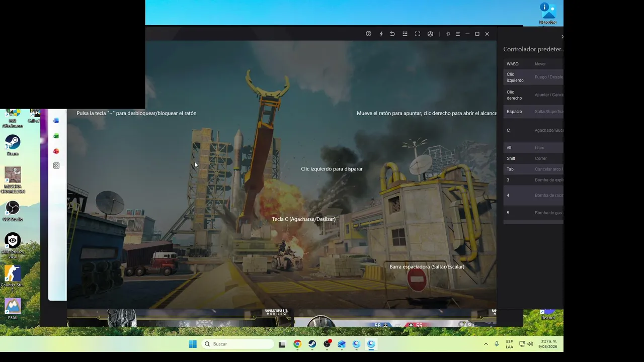Viewport: 644px width, 362px height.
Task: Click the back arrow icon in toolbar
Action: (392, 34)
